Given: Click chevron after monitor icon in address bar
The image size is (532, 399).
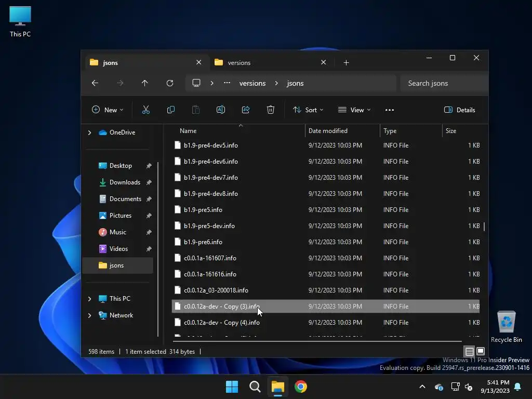Looking at the screenshot, I should pos(212,83).
